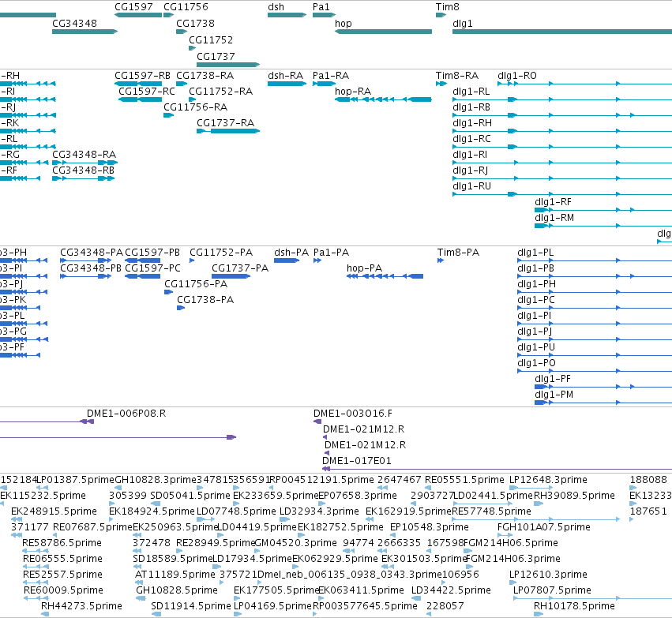Click the dlg1-RU transcript label
Screen dimensions: 672x618
(x=472, y=186)
